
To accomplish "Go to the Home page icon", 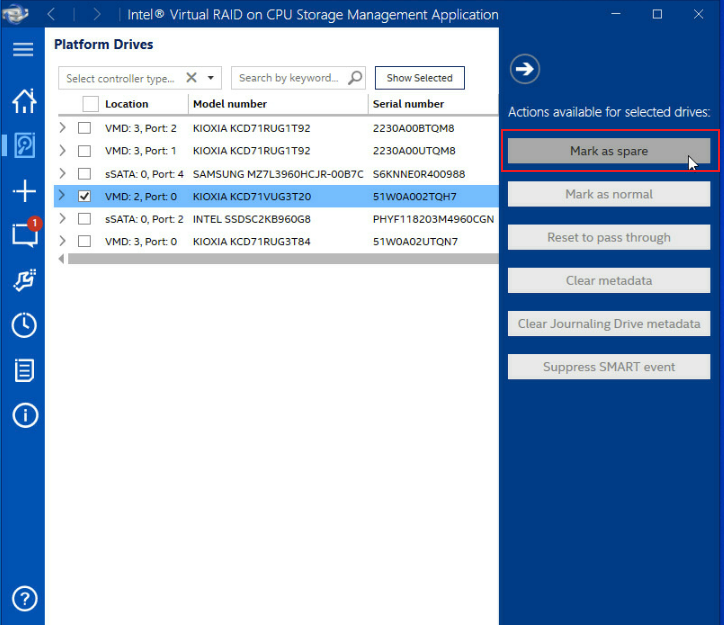I will point(24,101).
